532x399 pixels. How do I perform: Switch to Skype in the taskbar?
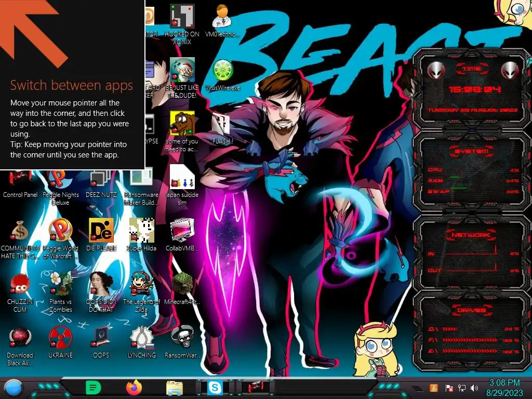(x=215, y=388)
